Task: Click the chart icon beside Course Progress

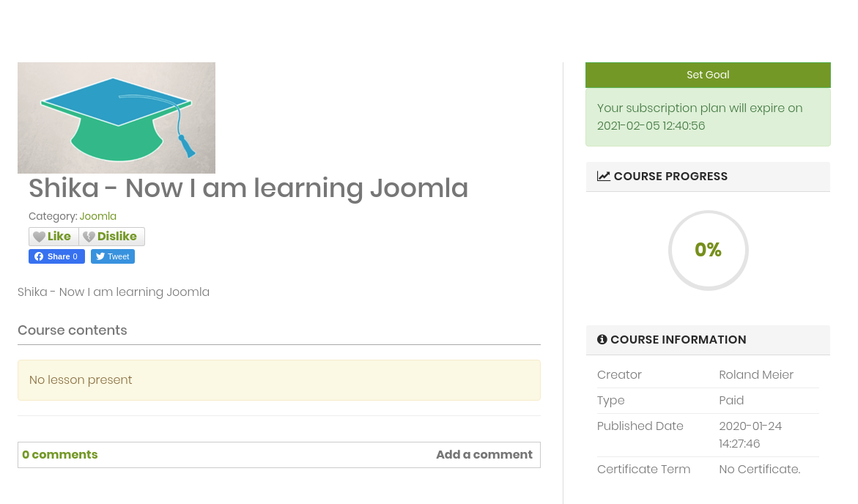Action: tap(604, 177)
